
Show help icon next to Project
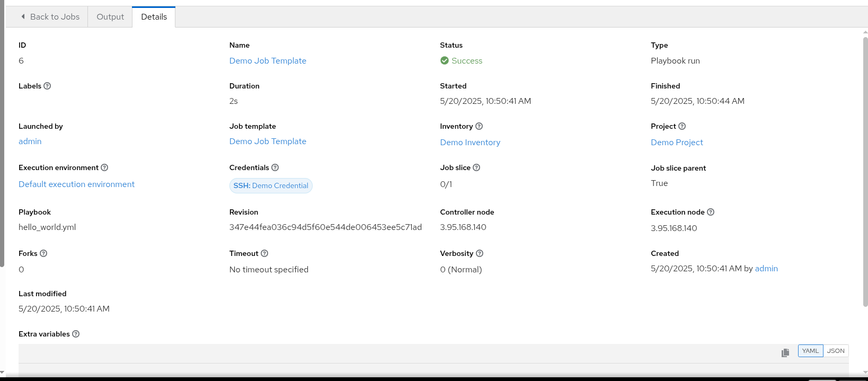click(x=682, y=126)
